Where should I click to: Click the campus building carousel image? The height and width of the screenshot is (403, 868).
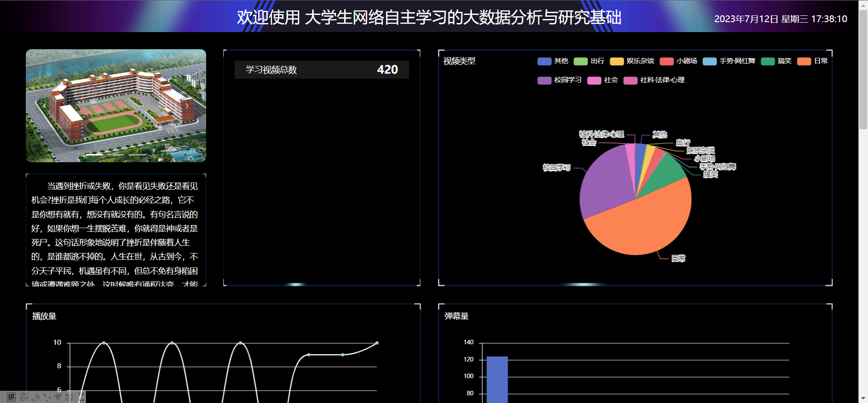[x=116, y=106]
